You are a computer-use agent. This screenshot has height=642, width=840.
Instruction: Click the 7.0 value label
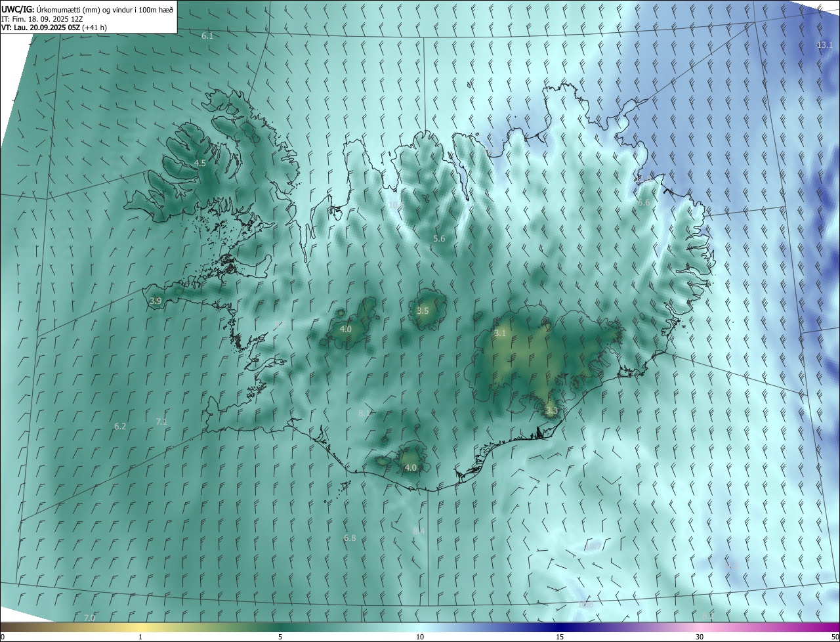tap(89, 618)
